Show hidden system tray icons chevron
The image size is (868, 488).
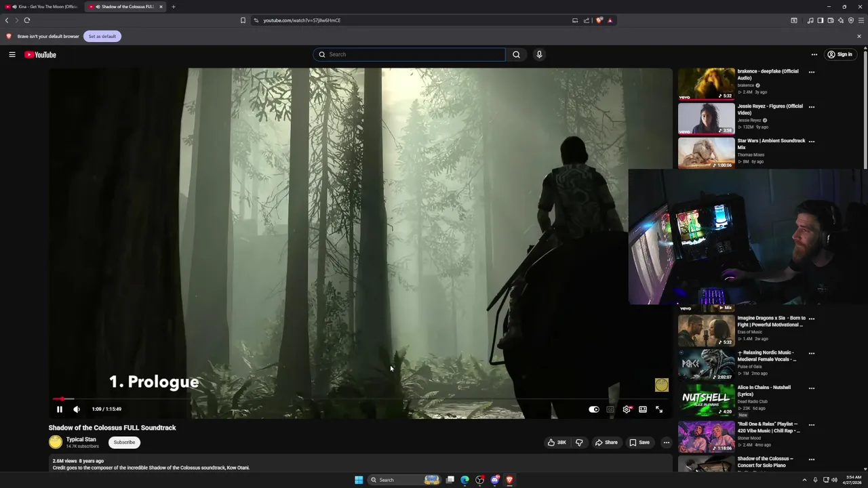click(804, 480)
